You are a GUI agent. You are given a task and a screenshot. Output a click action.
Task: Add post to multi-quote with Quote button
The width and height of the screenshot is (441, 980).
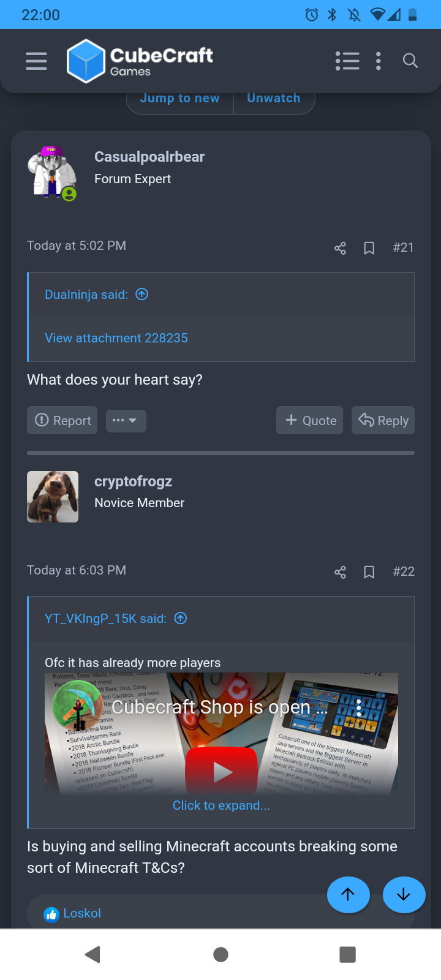click(309, 420)
